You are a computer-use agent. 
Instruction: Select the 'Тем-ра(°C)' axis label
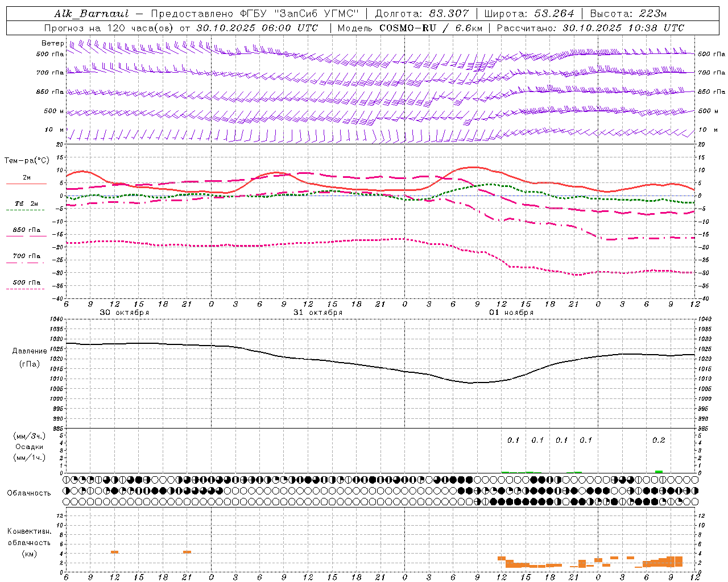(x=27, y=161)
